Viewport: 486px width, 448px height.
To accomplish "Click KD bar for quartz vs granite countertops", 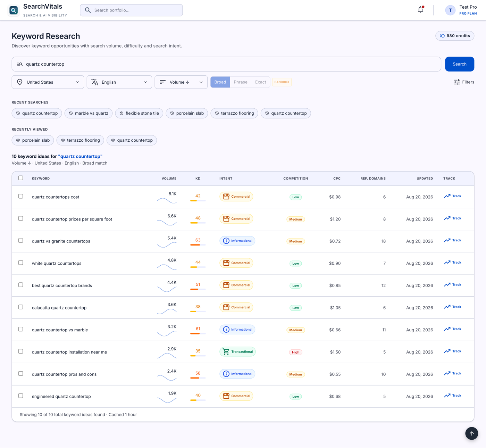I will click(198, 245).
